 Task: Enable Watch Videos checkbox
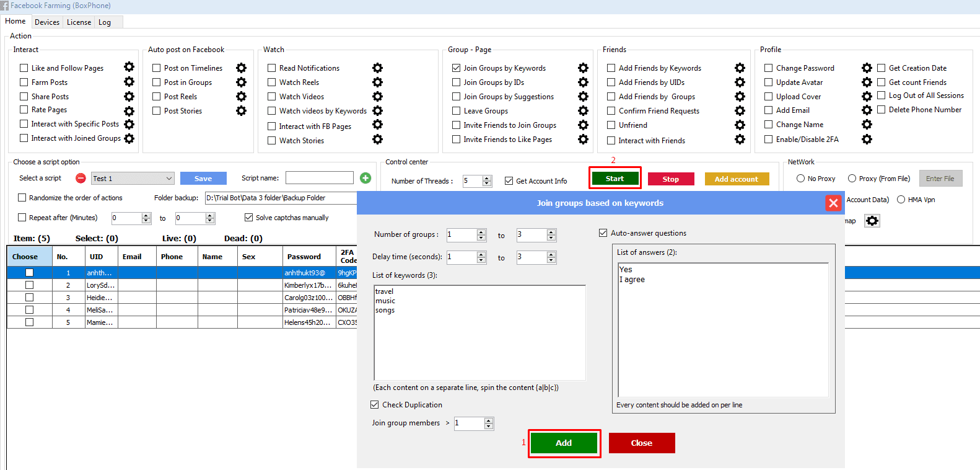click(271, 96)
